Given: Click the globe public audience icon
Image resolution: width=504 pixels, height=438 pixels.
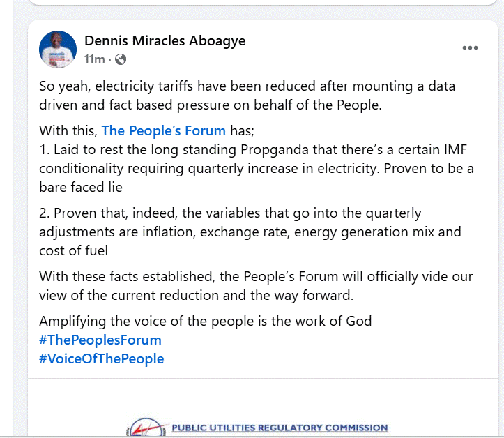Looking at the screenshot, I should pos(120,59).
